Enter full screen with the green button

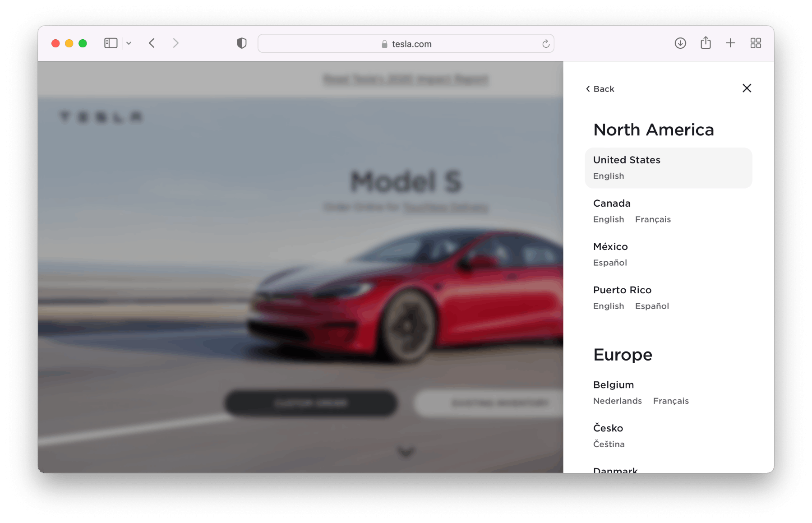[x=83, y=43]
